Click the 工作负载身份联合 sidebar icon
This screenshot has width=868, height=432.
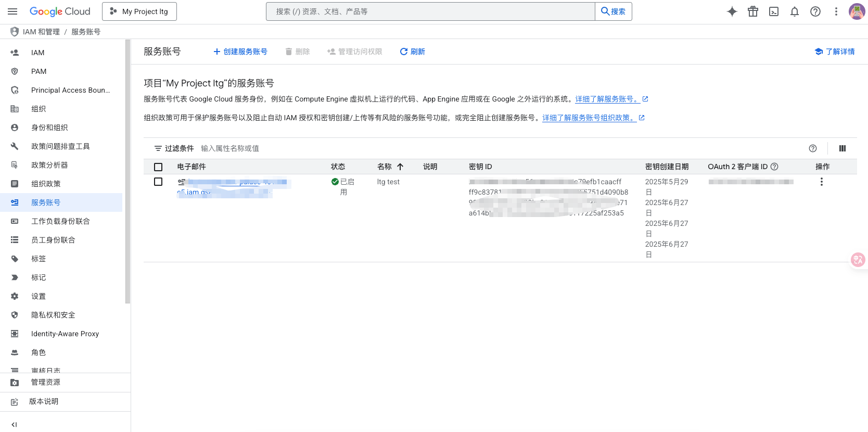pos(15,221)
